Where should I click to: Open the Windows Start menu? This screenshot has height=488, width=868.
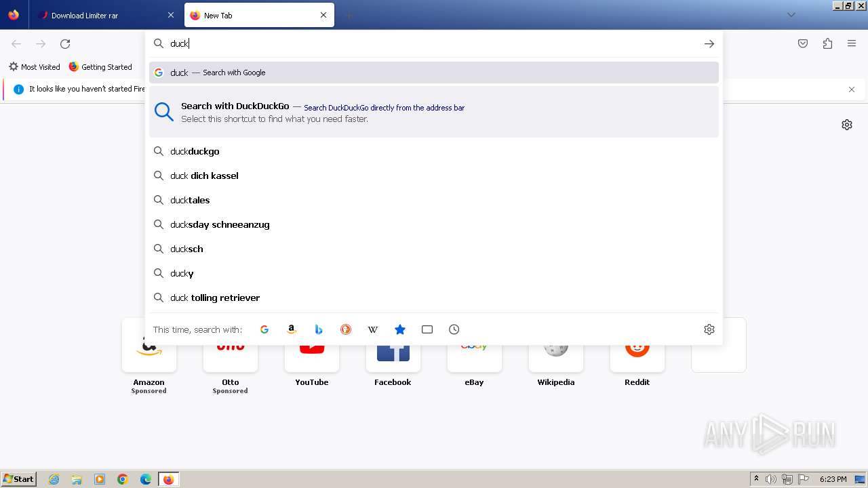coord(18,479)
